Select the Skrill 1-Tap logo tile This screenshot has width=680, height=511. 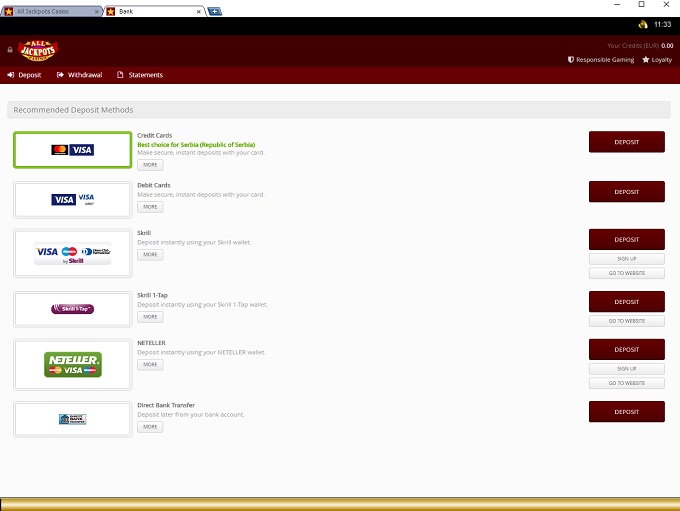tap(72, 309)
